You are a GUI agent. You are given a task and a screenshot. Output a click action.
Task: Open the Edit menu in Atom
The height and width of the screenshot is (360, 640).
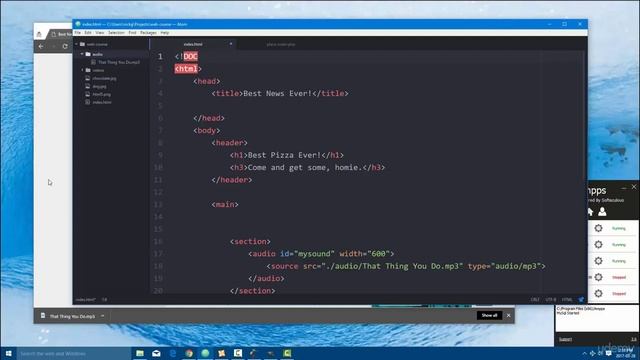(x=88, y=33)
